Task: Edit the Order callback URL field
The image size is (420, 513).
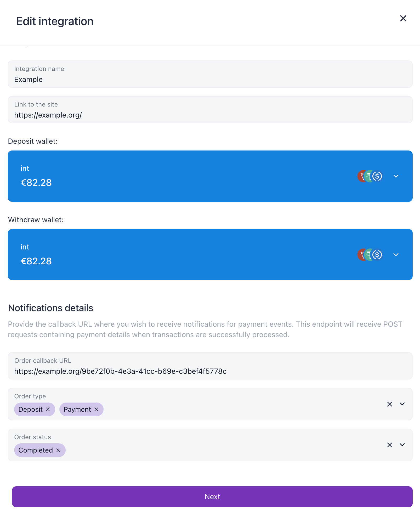Action: click(x=210, y=366)
